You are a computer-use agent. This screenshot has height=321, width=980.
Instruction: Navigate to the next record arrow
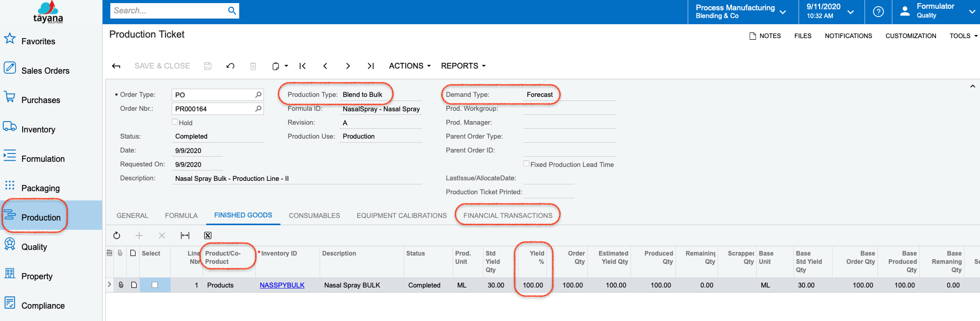click(348, 66)
